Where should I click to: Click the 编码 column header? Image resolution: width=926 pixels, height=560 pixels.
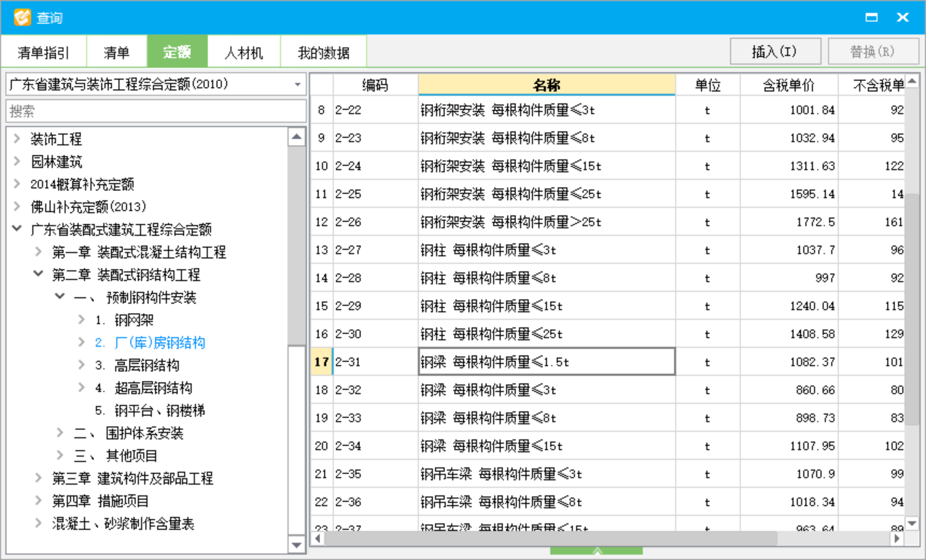click(375, 85)
